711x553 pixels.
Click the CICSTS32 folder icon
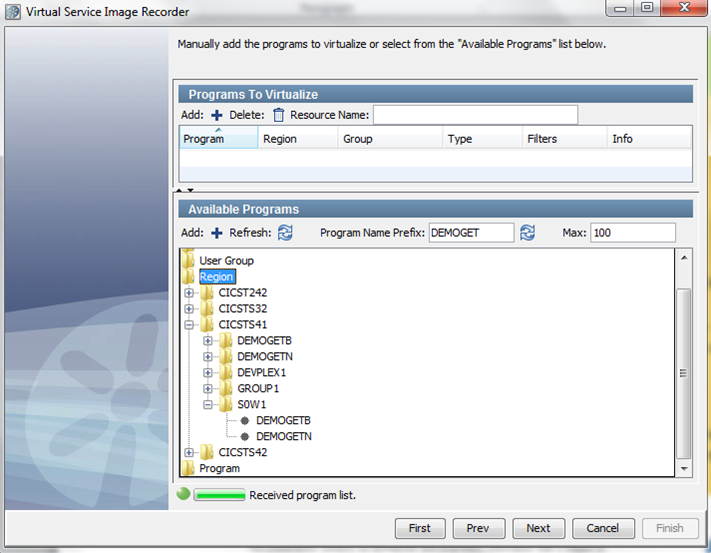[207, 308]
